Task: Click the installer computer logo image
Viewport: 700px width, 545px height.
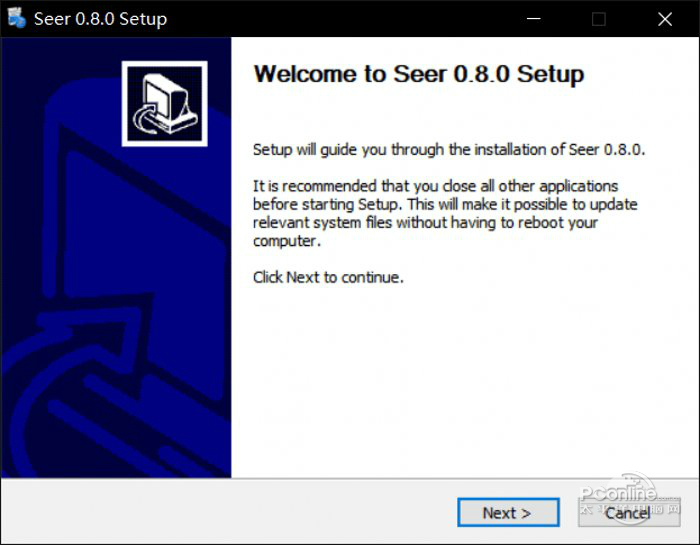Action: pyautogui.click(x=164, y=104)
